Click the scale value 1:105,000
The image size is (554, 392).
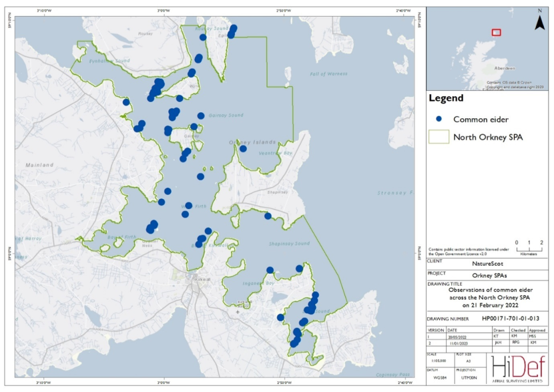438,361
